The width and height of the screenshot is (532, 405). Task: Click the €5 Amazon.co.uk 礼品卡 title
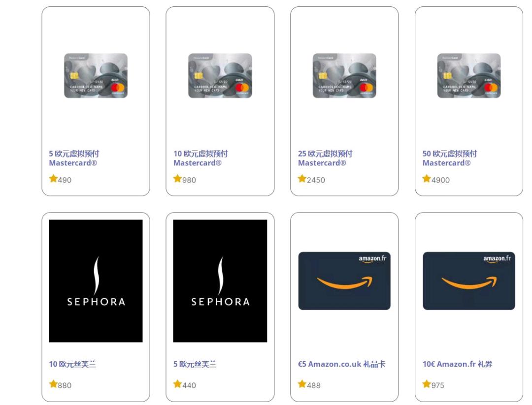point(342,364)
